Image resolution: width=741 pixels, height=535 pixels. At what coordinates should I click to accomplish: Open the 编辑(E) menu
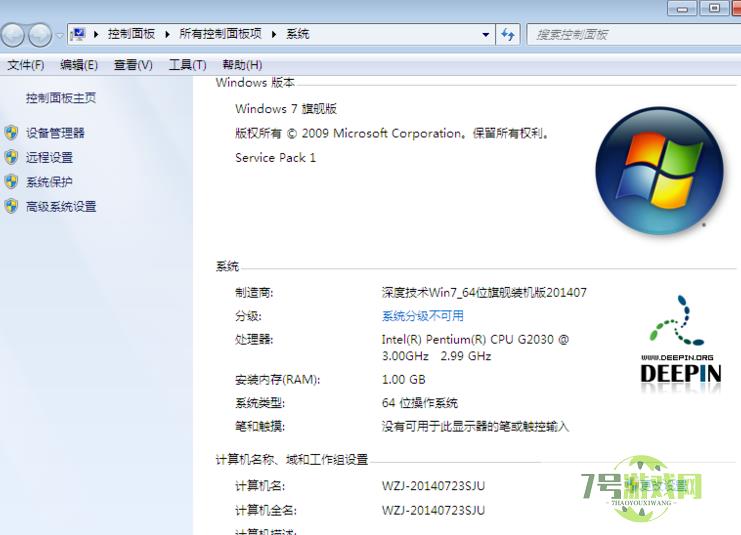(x=79, y=65)
